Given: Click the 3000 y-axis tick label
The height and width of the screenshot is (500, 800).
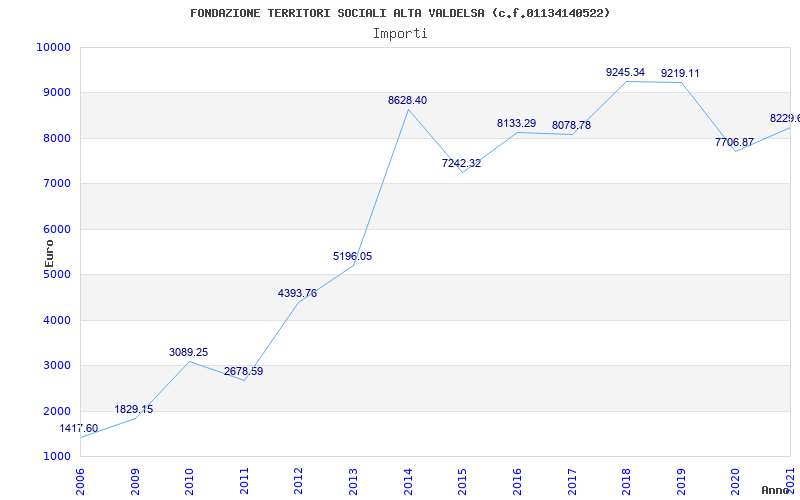Looking at the screenshot, I should [x=56, y=366].
